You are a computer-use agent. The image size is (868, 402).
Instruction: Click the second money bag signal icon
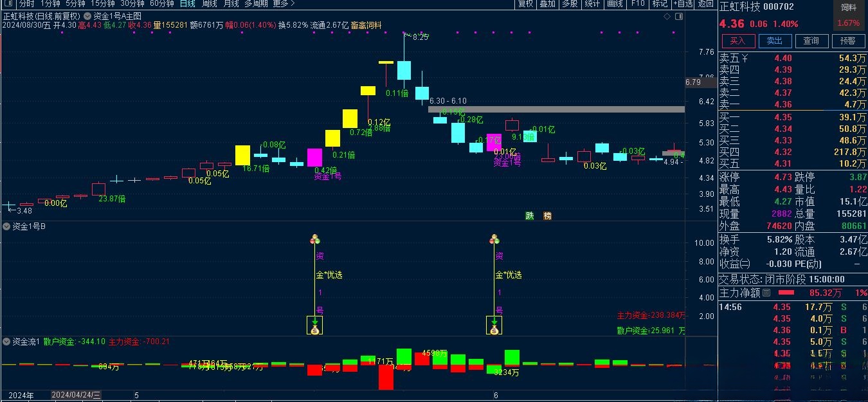494,326
